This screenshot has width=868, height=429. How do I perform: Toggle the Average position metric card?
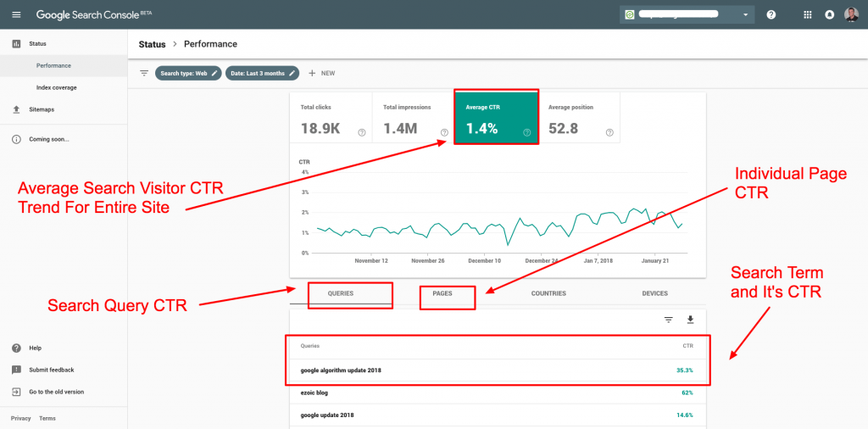point(579,118)
